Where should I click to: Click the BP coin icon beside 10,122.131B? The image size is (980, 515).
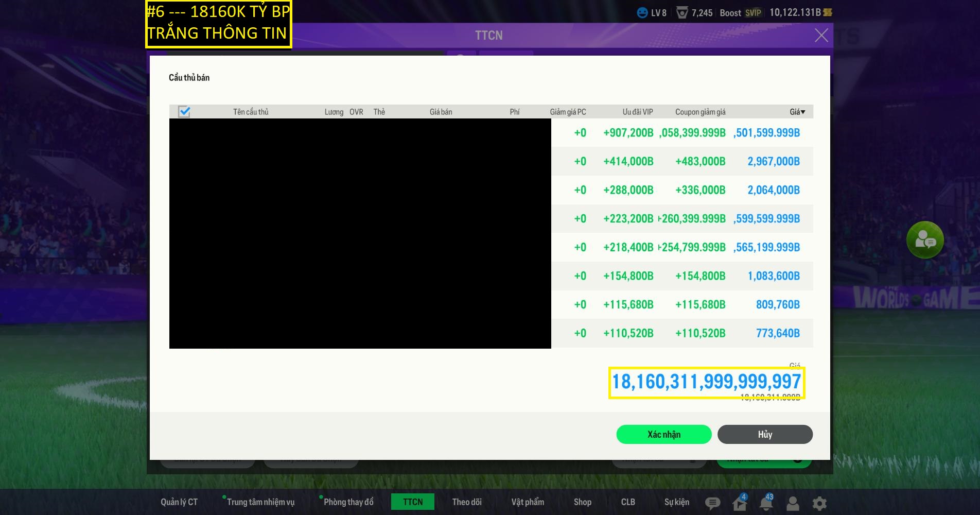828,12
